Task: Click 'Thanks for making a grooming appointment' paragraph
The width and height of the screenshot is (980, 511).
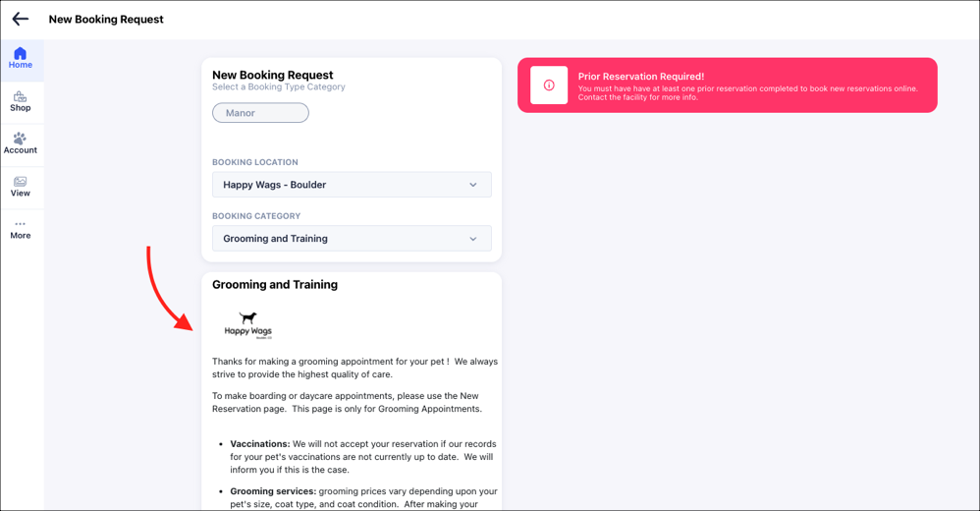Action: [x=355, y=368]
